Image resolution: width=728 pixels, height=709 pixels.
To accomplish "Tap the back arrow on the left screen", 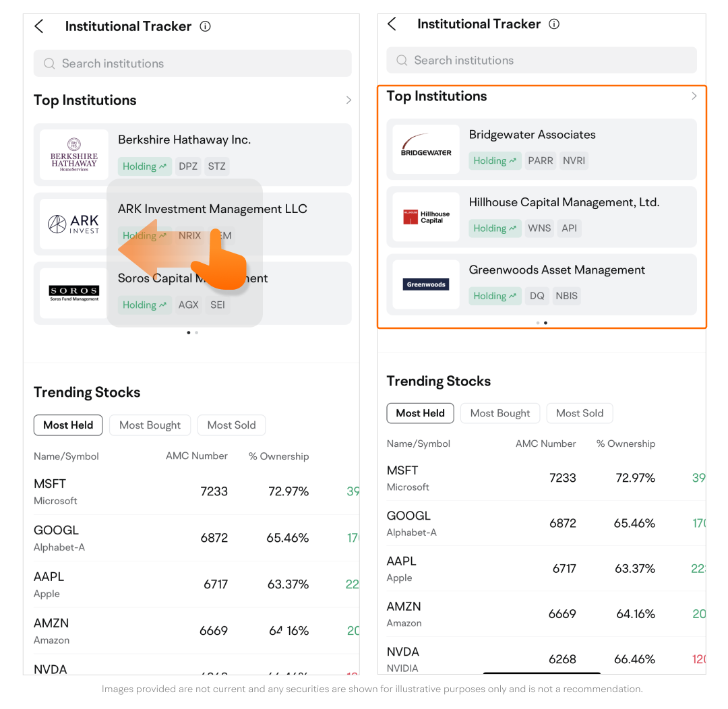I will point(39,26).
